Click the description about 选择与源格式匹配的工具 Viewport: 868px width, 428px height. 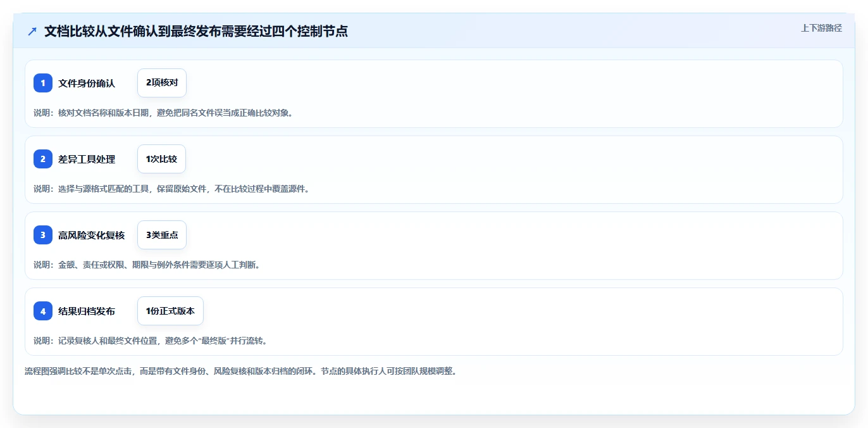pyautogui.click(x=171, y=189)
